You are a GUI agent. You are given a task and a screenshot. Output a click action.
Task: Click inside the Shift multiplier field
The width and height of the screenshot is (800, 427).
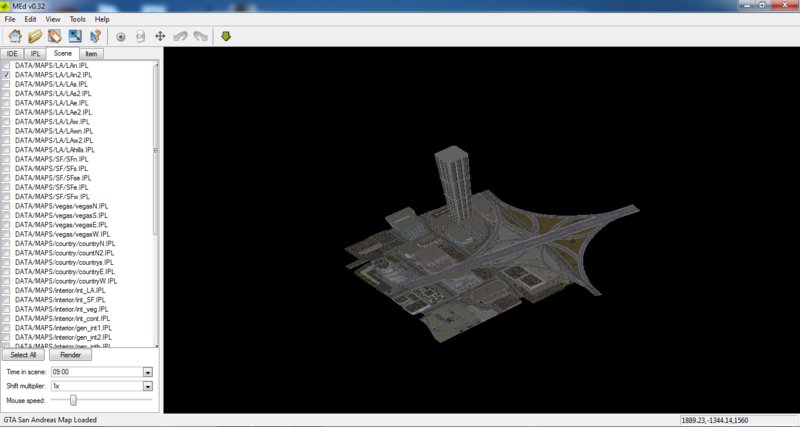[x=97, y=386]
